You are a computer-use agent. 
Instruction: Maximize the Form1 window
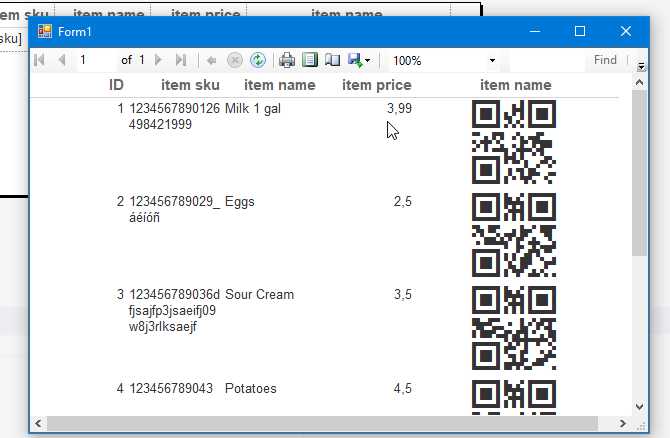580,32
